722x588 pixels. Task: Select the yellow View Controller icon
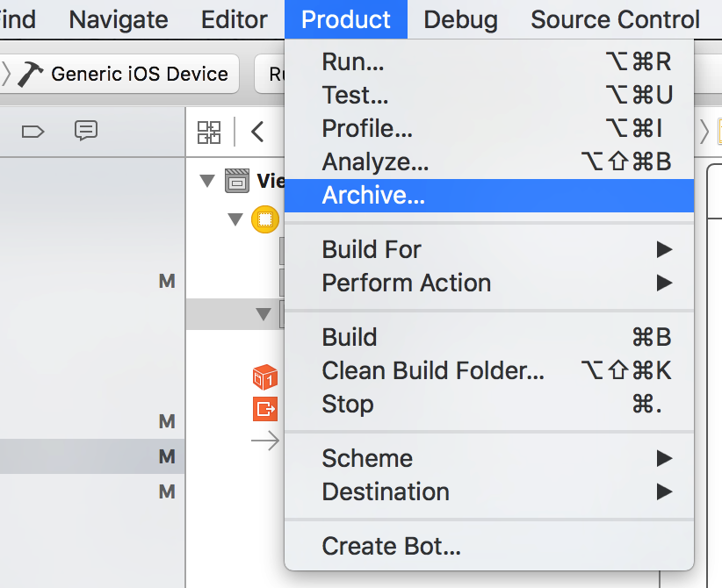click(264, 219)
